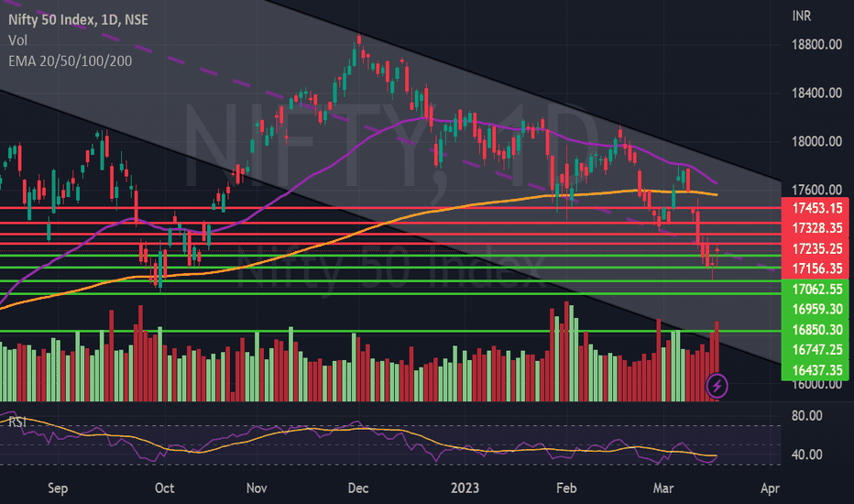
Task: Click the Apr label on time axis
Action: coord(770,488)
